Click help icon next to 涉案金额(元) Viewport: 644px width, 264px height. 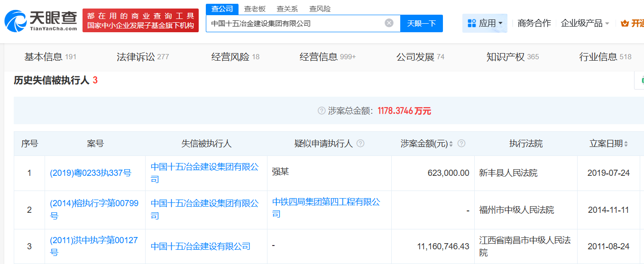pyautogui.click(x=461, y=144)
